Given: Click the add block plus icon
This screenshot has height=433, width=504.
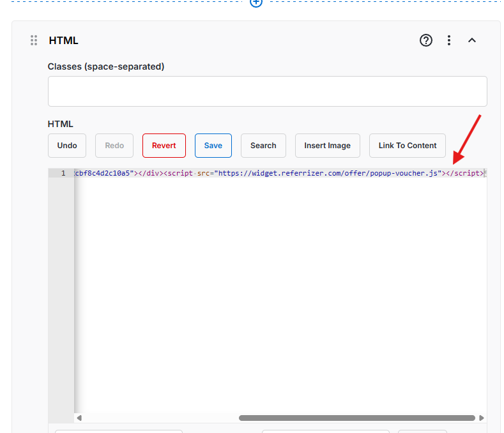Looking at the screenshot, I should 256,3.
